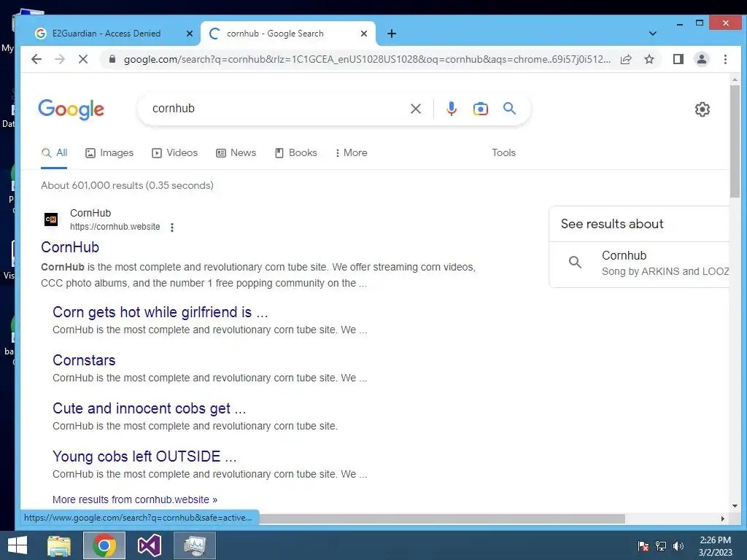
Task: Open Visual Studio from taskbar
Action: click(x=149, y=545)
